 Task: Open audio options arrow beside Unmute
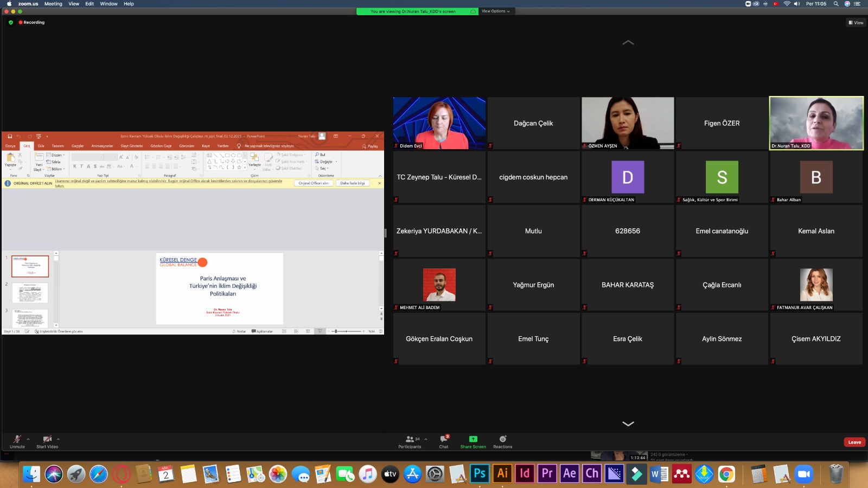pyautogui.click(x=28, y=439)
